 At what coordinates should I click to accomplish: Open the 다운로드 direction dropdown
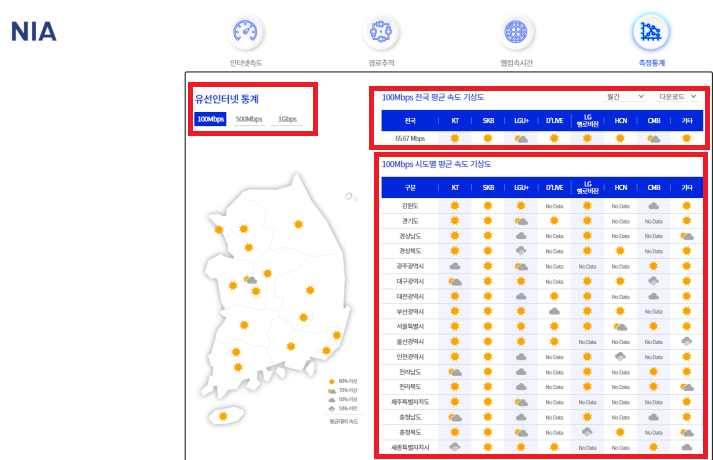(x=678, y=97)
